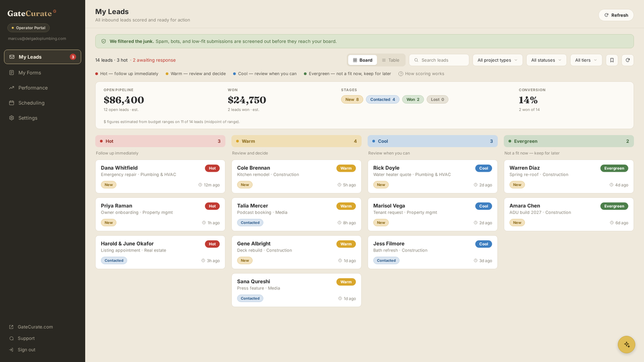
Task: Toggle the New 8 stage chip
Action: [x=352, y=99]
